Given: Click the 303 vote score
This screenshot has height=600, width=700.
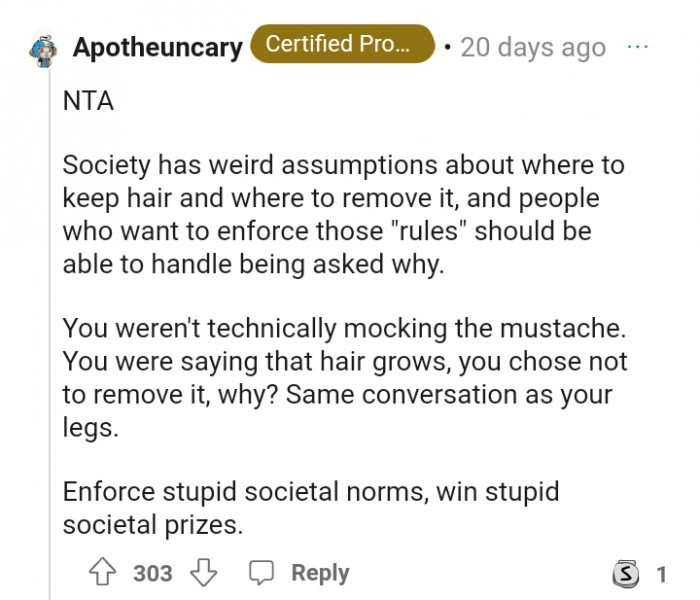Looking at the screenshot, I should [x=153, y=573].
